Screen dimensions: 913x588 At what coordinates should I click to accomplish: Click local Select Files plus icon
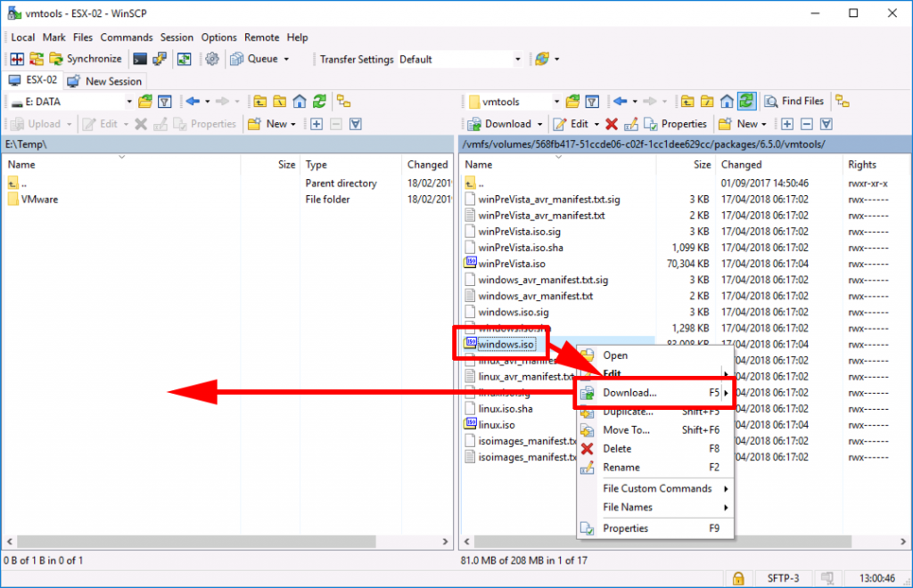point(317,124)
